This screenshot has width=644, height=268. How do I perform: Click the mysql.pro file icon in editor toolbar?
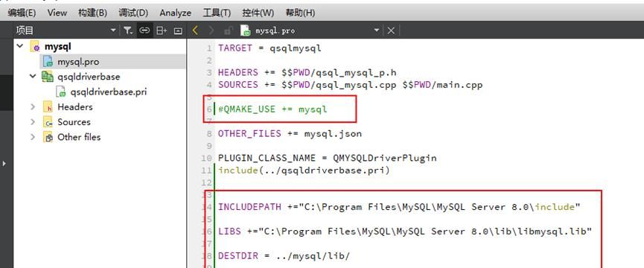click(246, 31)
